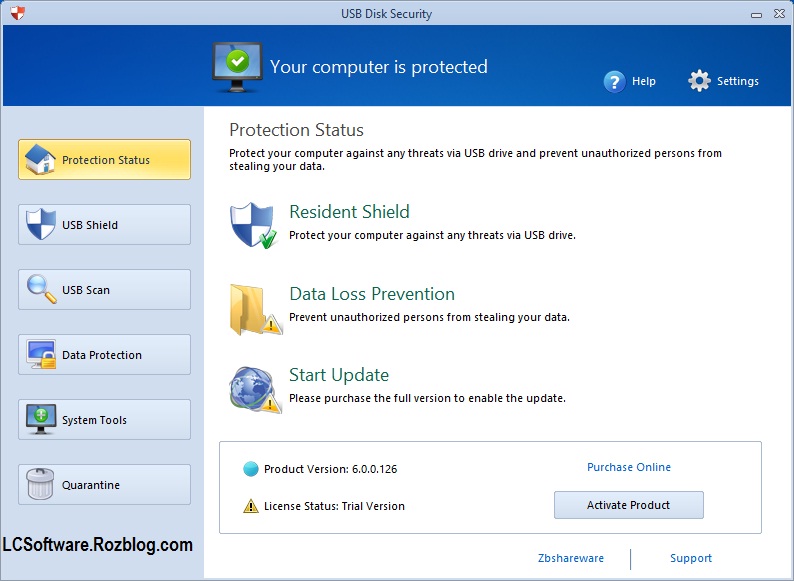794x581 pixels.
Task: Open the Quarantine section
Action: point(104,484)
